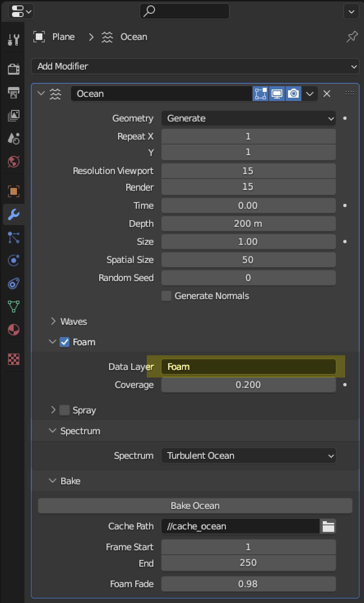Click the Repeat Y value field
Screen dimensions: 364x603
pos(248,152)
